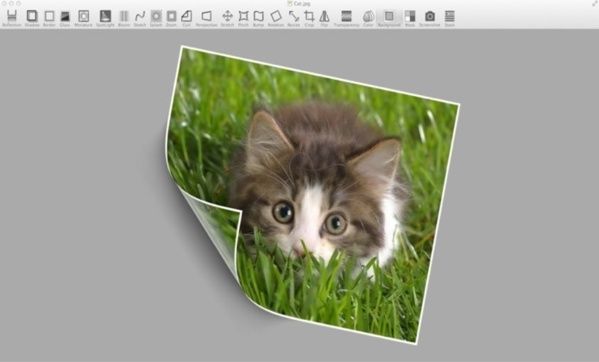599x362 pixels.
Task: Apply the Spotlight effect
Action: 105,18
